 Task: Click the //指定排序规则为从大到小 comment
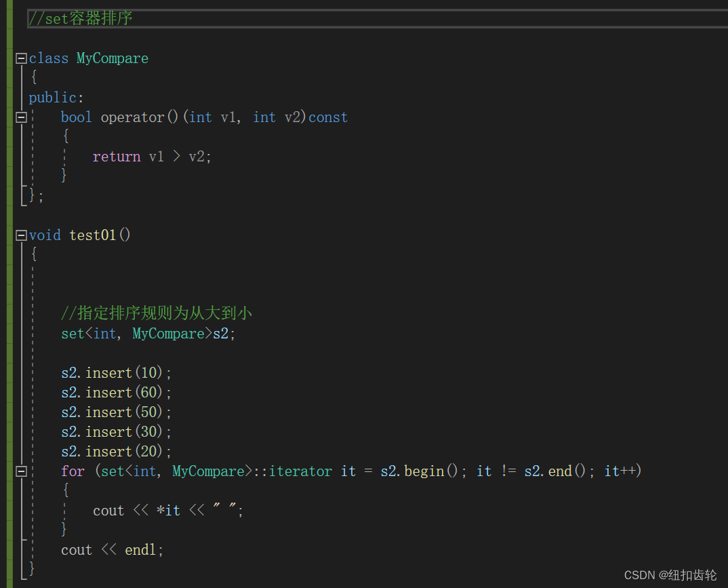tap(157, 313)
